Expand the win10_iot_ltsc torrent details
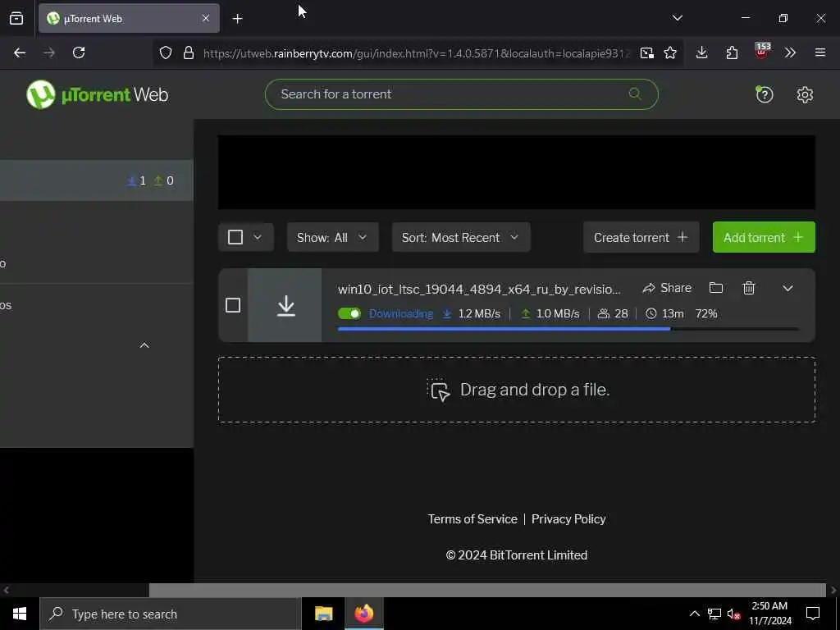 (x=787, y=288)
